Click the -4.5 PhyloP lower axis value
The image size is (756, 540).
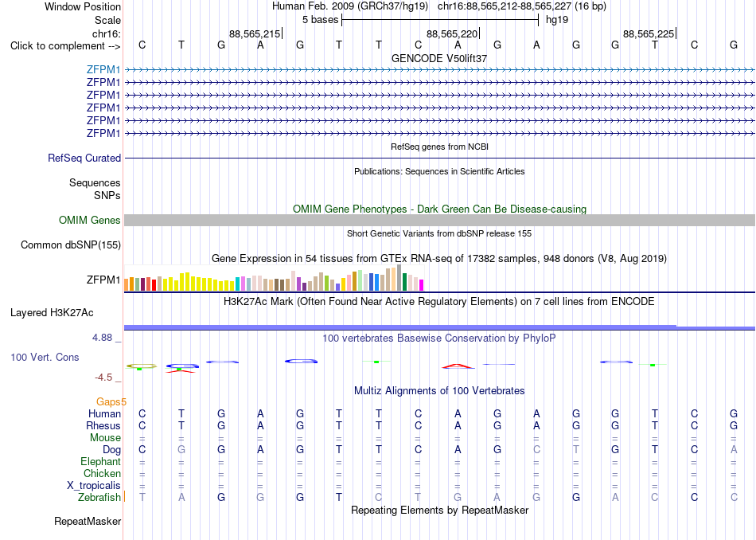coord(103,378)
